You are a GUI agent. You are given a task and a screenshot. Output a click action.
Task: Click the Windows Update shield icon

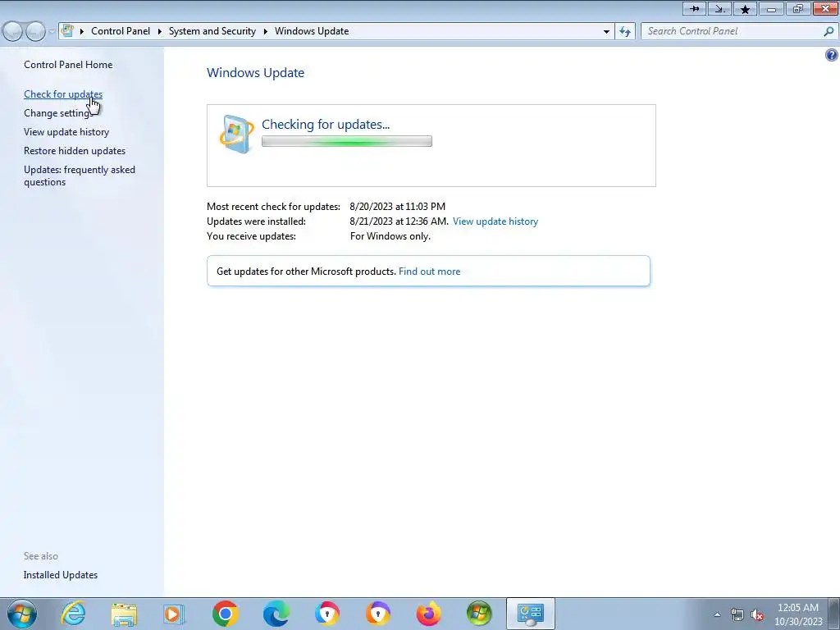click(236, 134)
